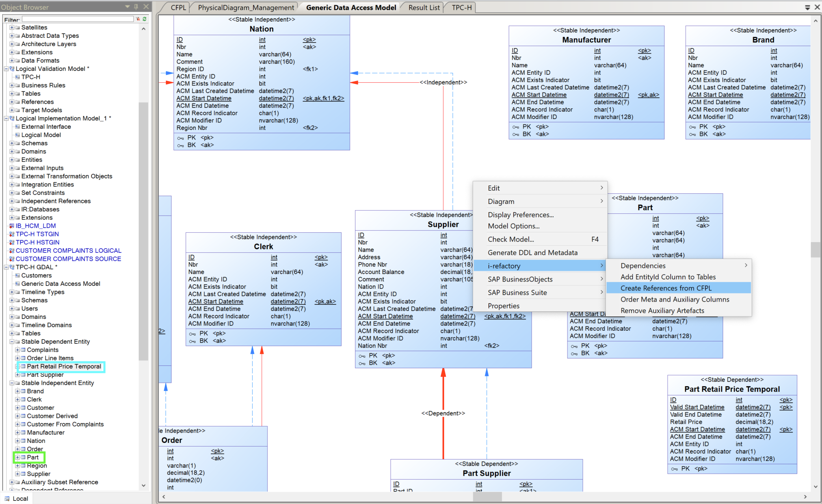Select the IB_HCM_LDM model icon
Viewport: 822px width, 504px height.
[12, 226]
